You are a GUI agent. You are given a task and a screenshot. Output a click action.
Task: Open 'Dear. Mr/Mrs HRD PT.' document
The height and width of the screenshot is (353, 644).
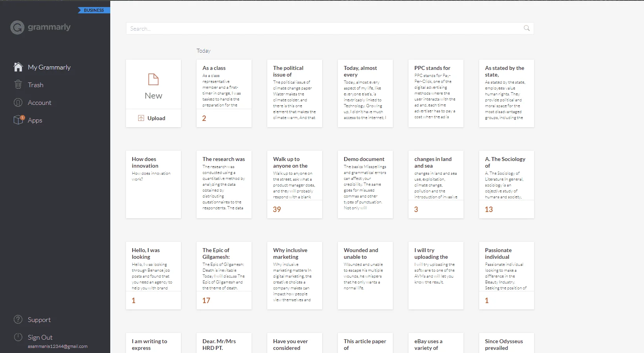coord(224,343)
